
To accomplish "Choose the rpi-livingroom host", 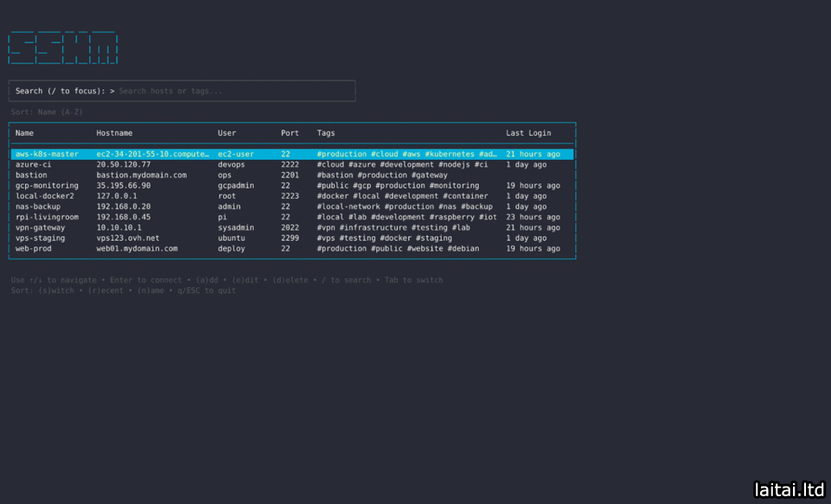I will (47, 217).
